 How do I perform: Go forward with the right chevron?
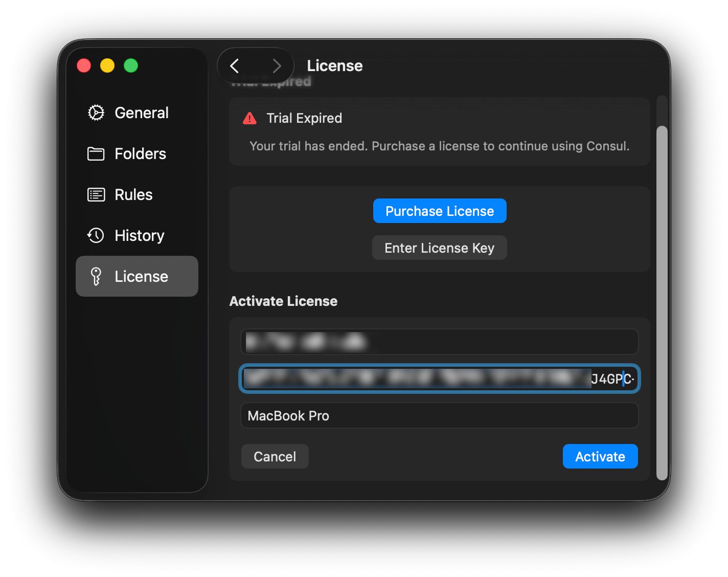(x=277, y=65)
